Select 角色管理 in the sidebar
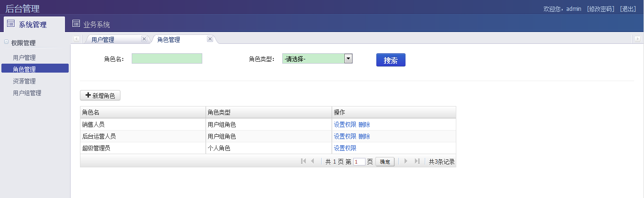644x198 pixels. coord(35,69)
